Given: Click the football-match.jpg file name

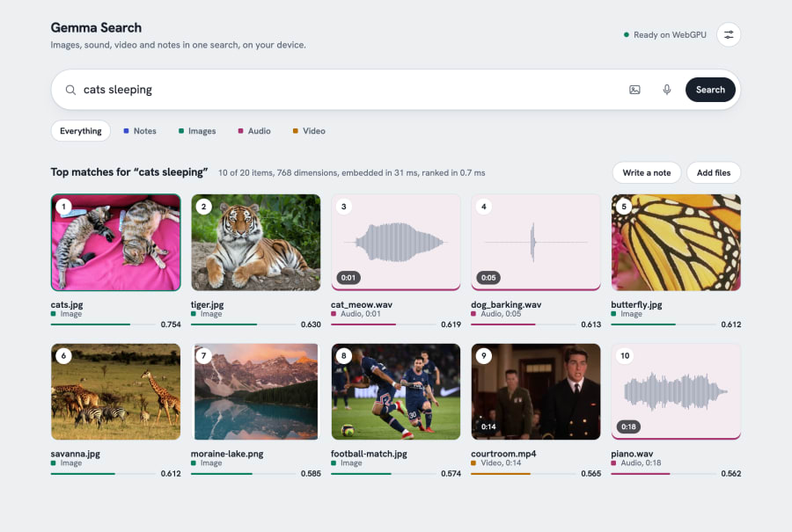Looking at the screenshot, I should pos(370,453).
